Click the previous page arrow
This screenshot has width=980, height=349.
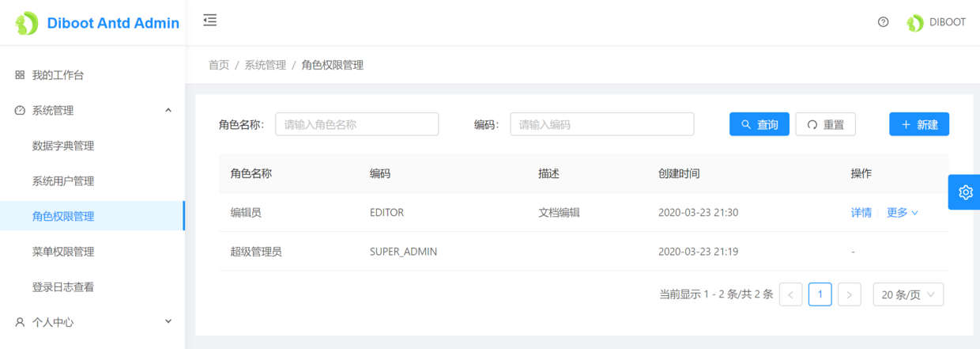pos(791,294)
